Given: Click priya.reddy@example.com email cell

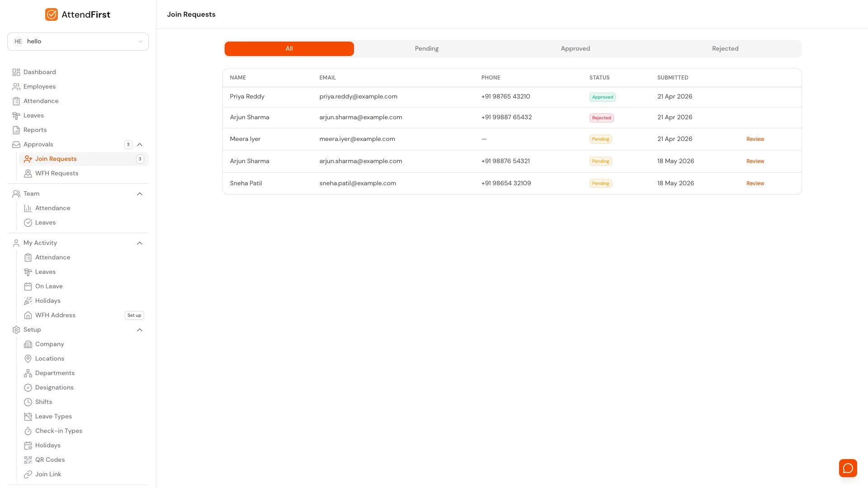Looking at the screenshot, I should point(358,97).
